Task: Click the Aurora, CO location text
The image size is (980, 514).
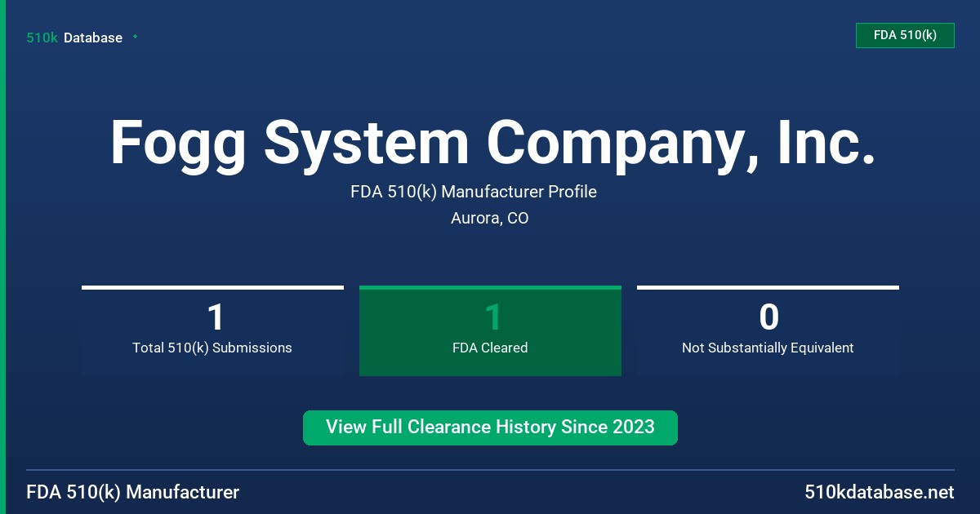Action: (x=490, y=219)
